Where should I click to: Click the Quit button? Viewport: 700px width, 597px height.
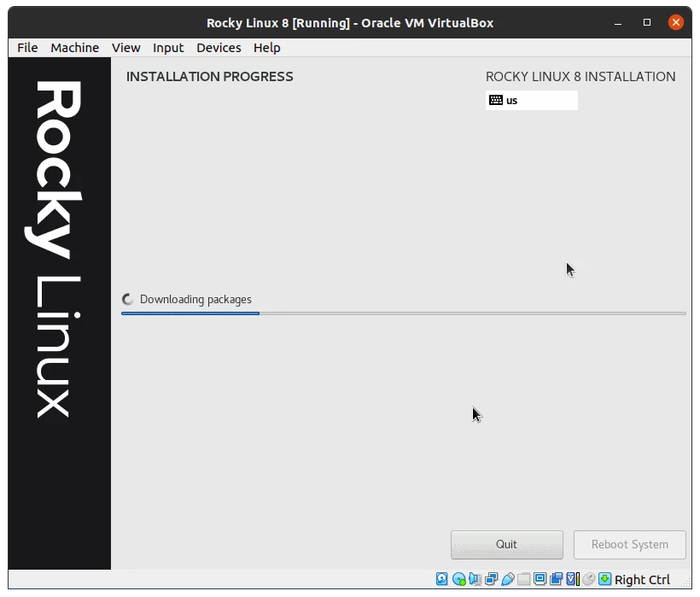pyautogui.click(x=506, y=544)
